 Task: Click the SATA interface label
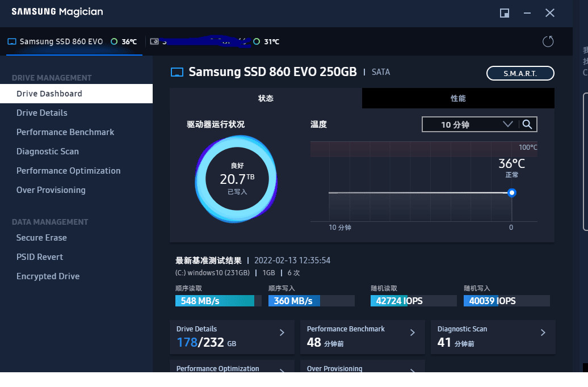381,72
